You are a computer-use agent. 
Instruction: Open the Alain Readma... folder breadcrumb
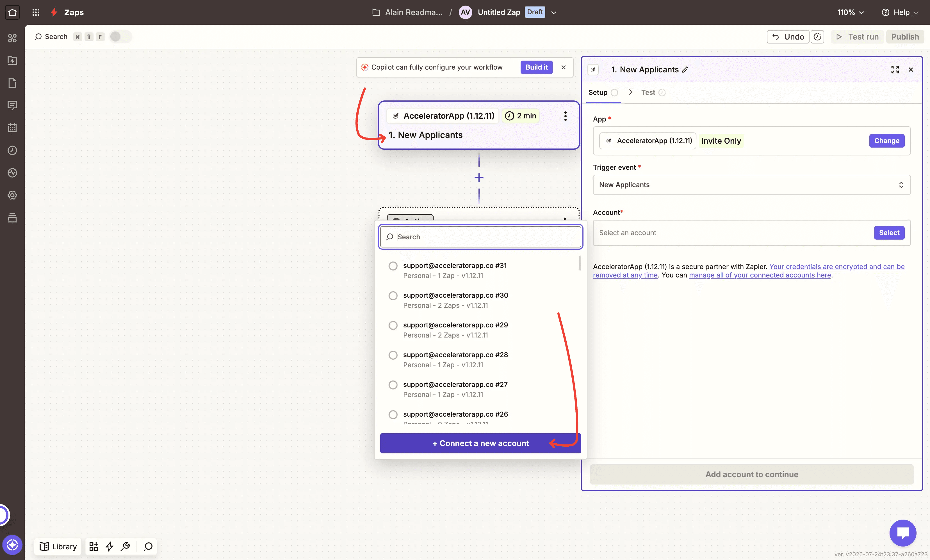(x=407, y=12)
